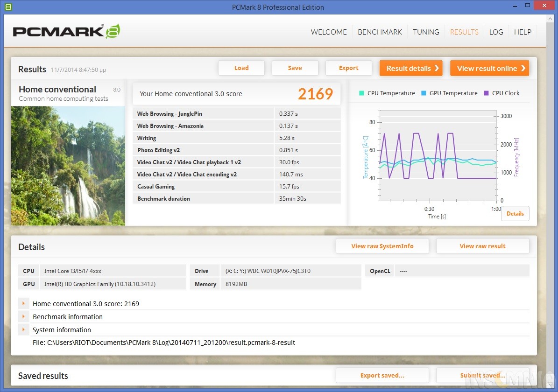
Task: Click the 140.7 ms encoding value
Action: coord(291,175)
